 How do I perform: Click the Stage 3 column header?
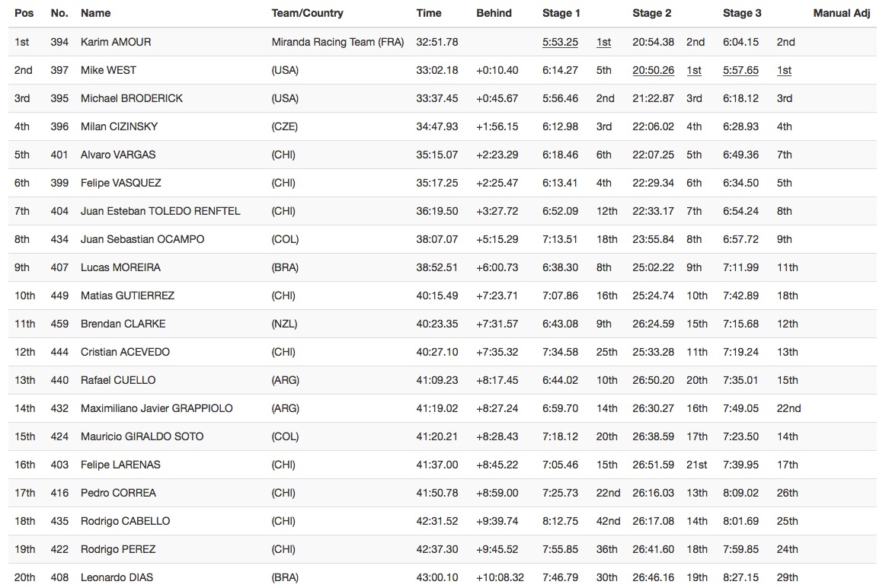[742, 13]
